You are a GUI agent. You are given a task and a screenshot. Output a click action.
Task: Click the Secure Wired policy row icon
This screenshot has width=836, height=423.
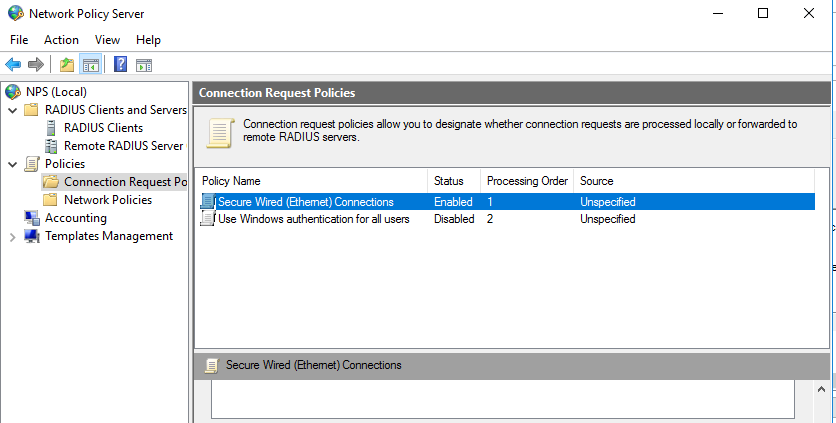(x=208, y=202)
